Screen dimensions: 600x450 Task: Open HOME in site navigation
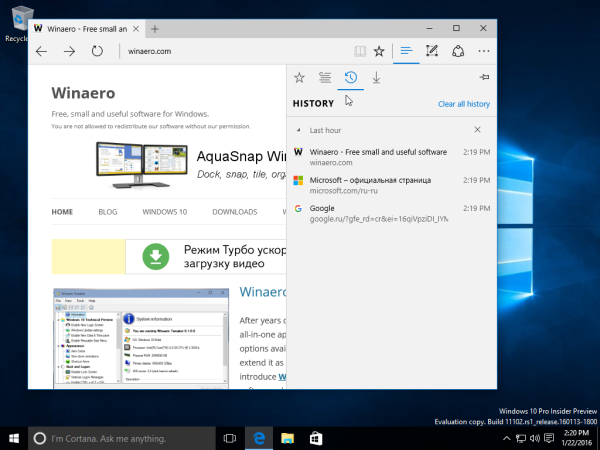point(62,212)
